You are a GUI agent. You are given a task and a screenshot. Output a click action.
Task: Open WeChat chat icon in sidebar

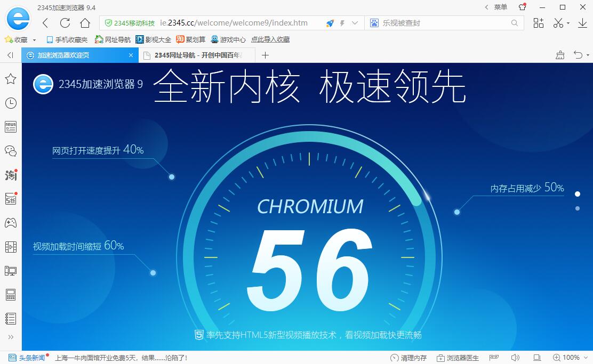coord(11,151)
